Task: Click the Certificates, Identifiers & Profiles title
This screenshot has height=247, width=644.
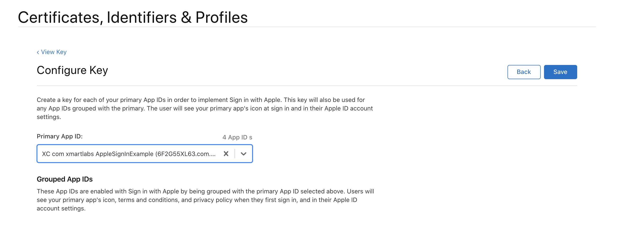Action: coord(132,18)
